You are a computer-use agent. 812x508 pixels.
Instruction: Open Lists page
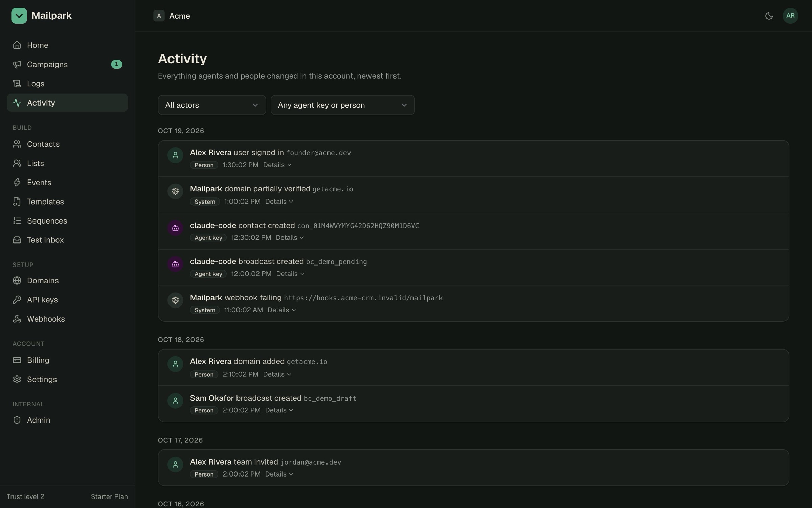pyautogui.click(x=67, y=163)
